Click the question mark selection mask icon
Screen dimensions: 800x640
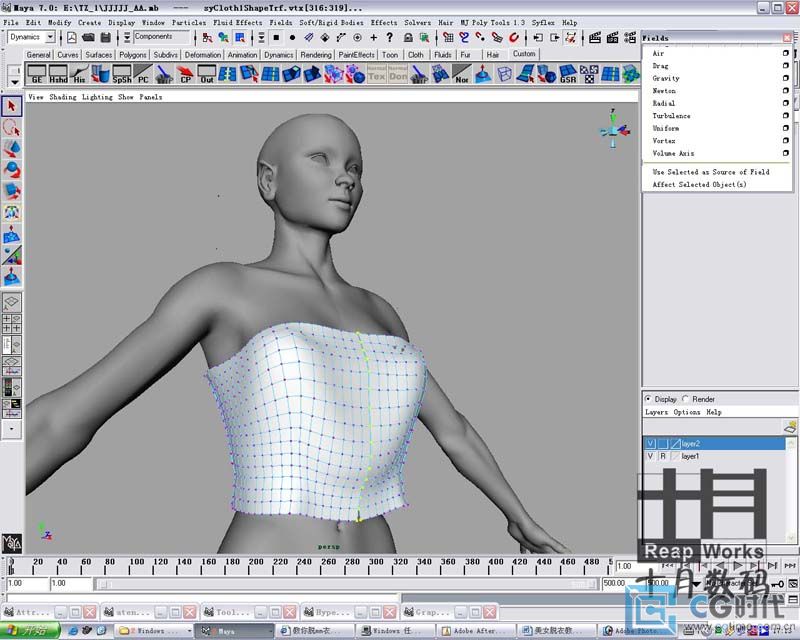pyautogui.click(x=390, y=37)
